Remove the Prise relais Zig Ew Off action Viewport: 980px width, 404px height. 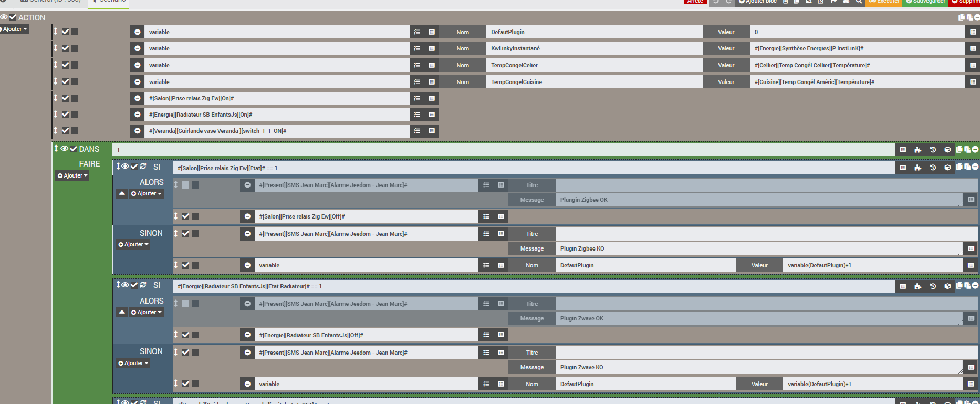tap(247, 216)
